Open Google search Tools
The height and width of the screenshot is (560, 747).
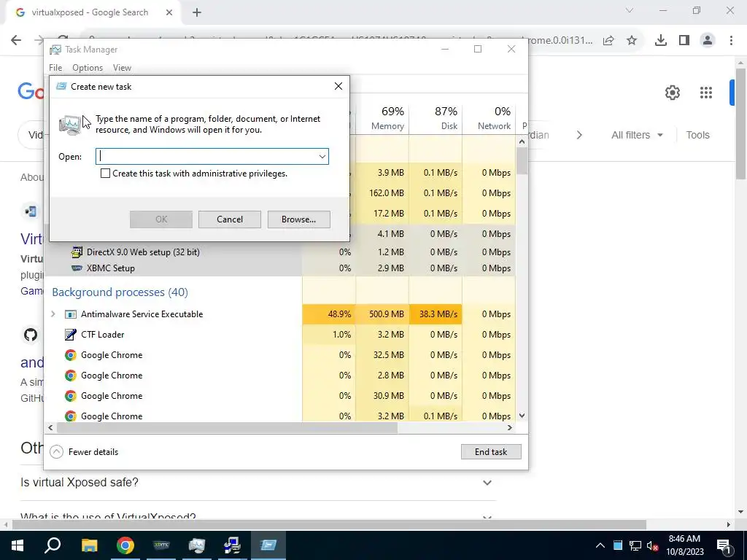(x=697, y=135)
